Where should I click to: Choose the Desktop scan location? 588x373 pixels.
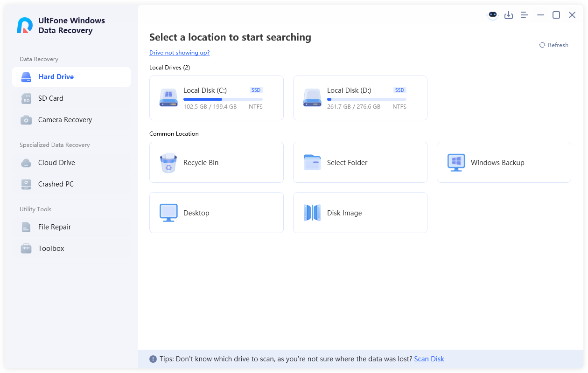coord(216,213)
